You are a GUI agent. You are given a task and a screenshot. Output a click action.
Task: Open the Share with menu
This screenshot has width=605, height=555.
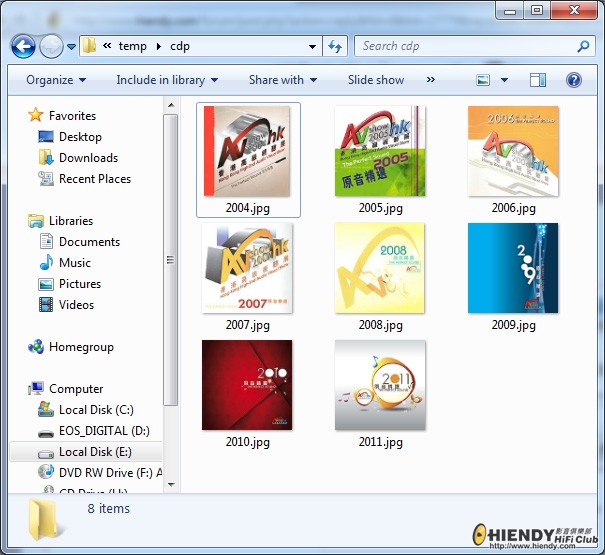[283, 80]
